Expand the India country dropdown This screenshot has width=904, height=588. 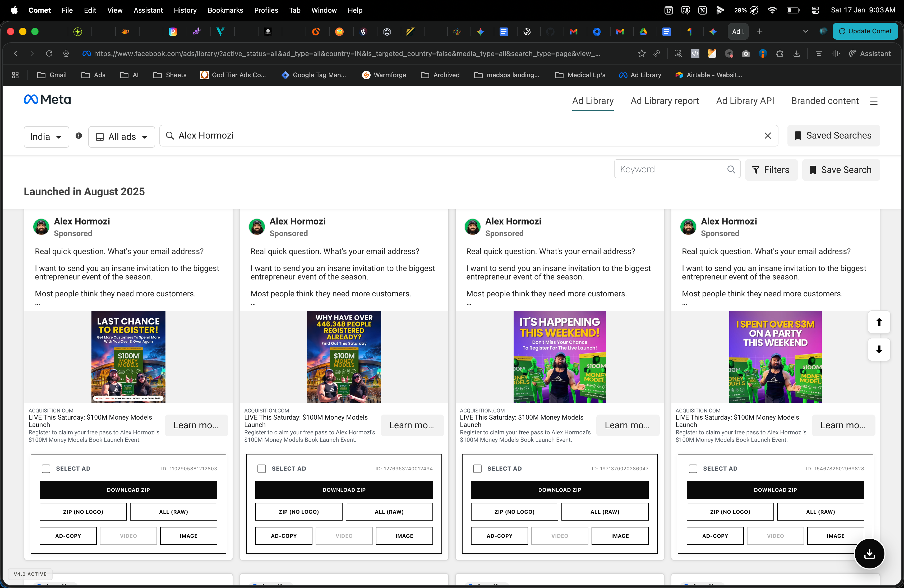(x=46, y=136)
